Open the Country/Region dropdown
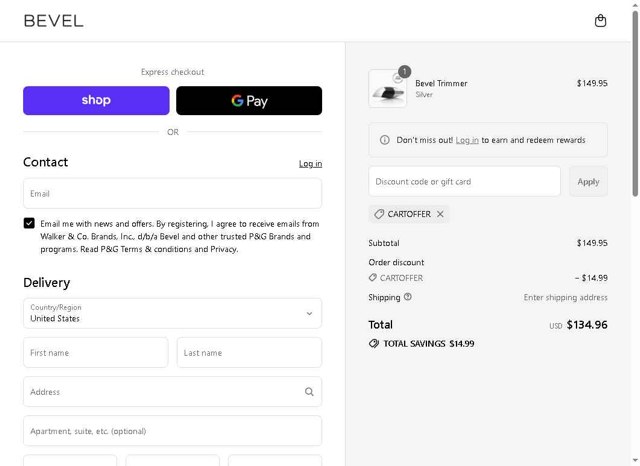The width and height of the screenshot is (640, 466). (x=172, y=313)
